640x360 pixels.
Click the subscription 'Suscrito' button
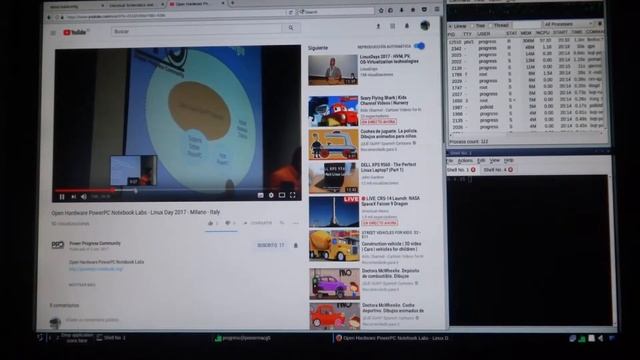tap(270, 245)
